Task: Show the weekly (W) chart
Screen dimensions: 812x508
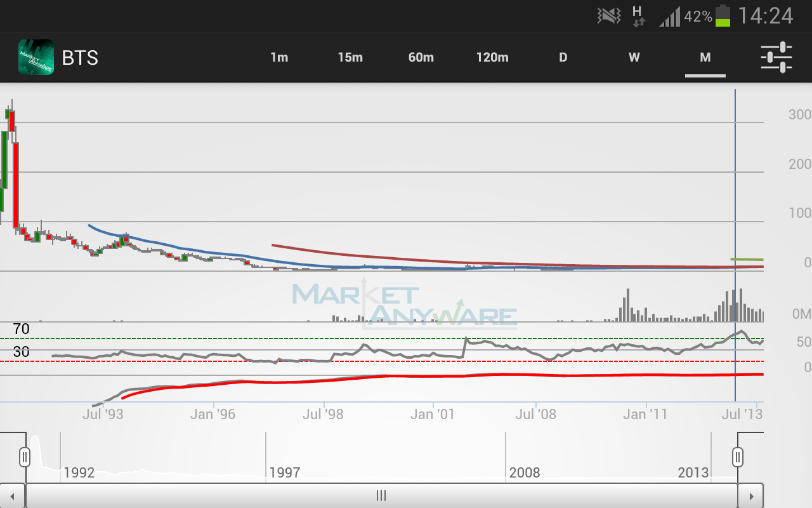Action: click(x=634, y=57)
